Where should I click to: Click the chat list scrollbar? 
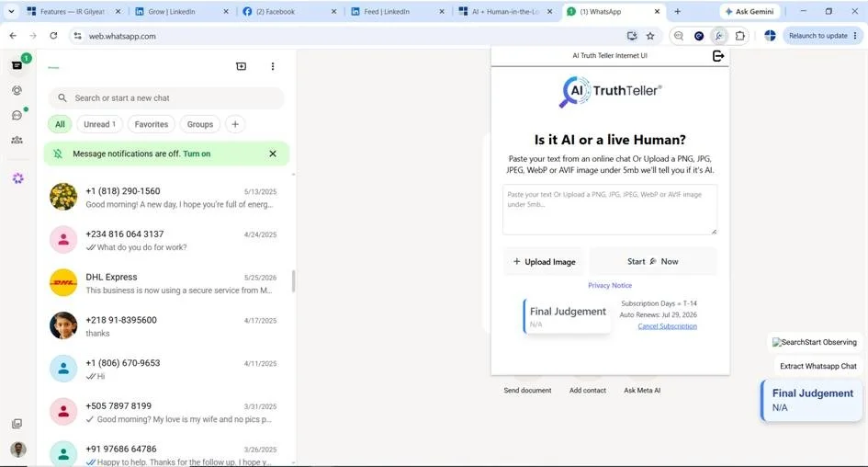293,281
